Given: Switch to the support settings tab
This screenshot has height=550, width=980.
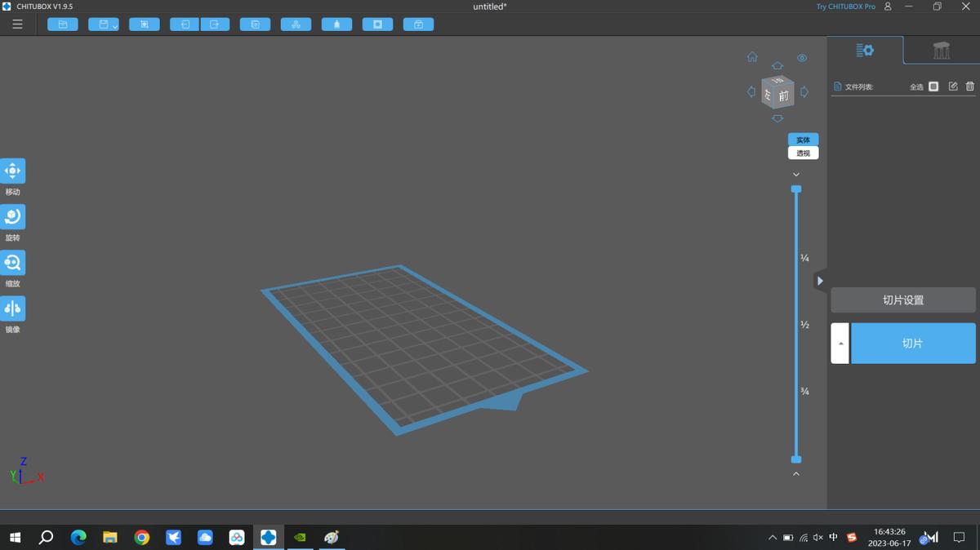Looking at the screenshot, I should pyautogui.click(x=941, y=50).
